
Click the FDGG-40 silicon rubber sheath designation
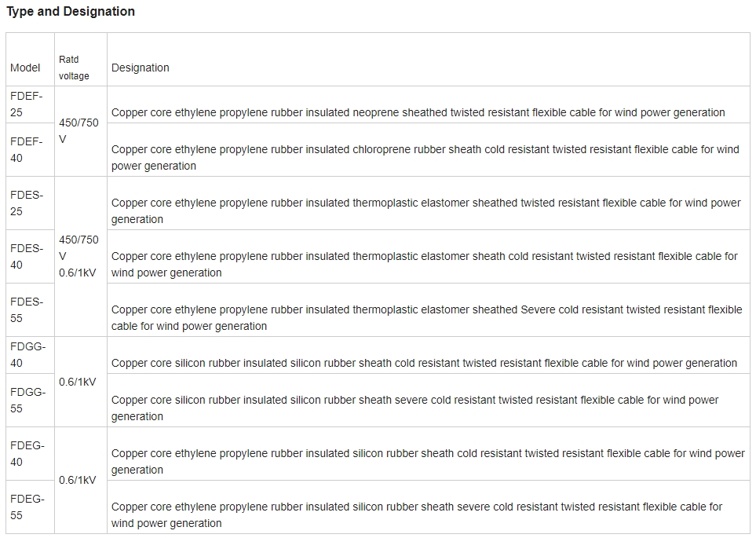(424, 363)
